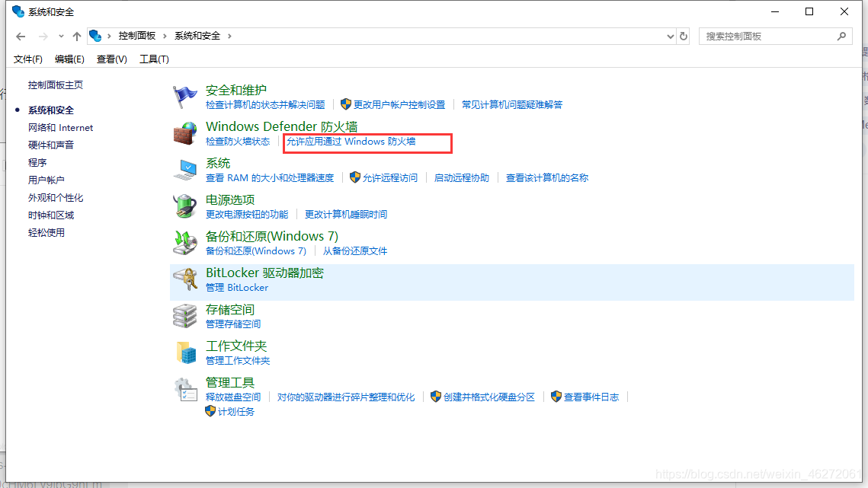Open the 电源选项 heading
This screenshot has width=868, height=488.
[229, 199]
